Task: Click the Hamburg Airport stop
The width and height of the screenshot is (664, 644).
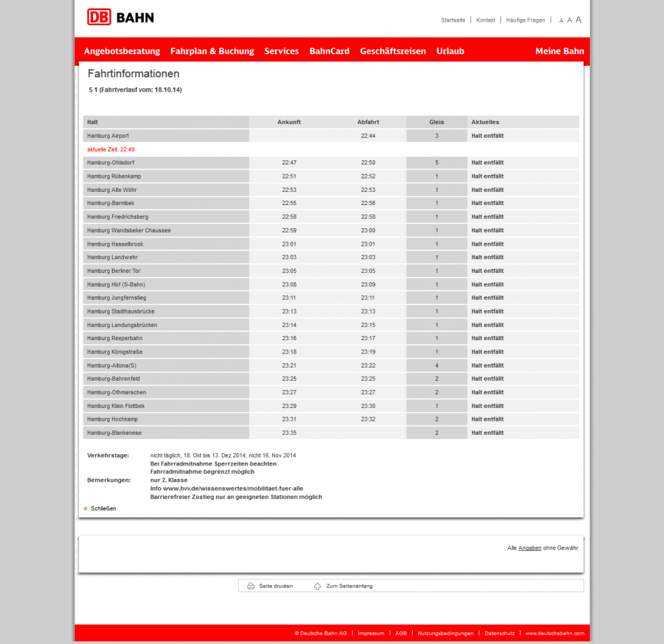Action: 108,136
